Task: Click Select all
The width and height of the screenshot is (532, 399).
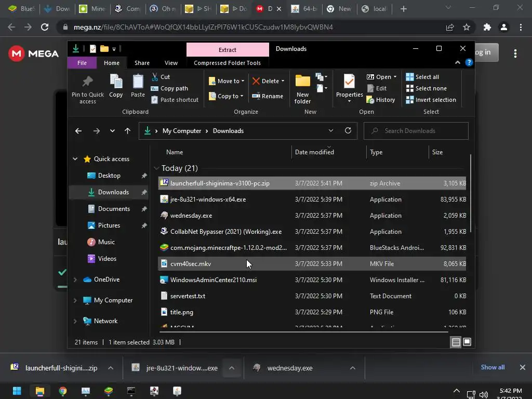Action: point(422,77)
